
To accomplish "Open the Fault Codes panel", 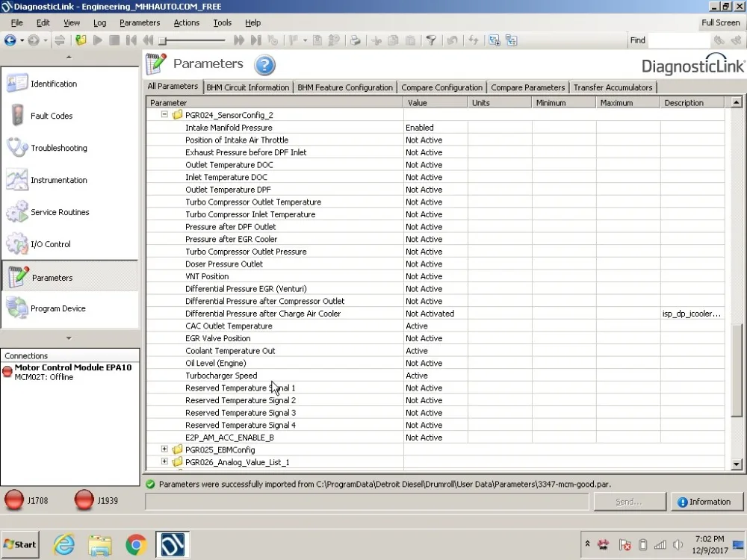I will click(x=51, y=116).
